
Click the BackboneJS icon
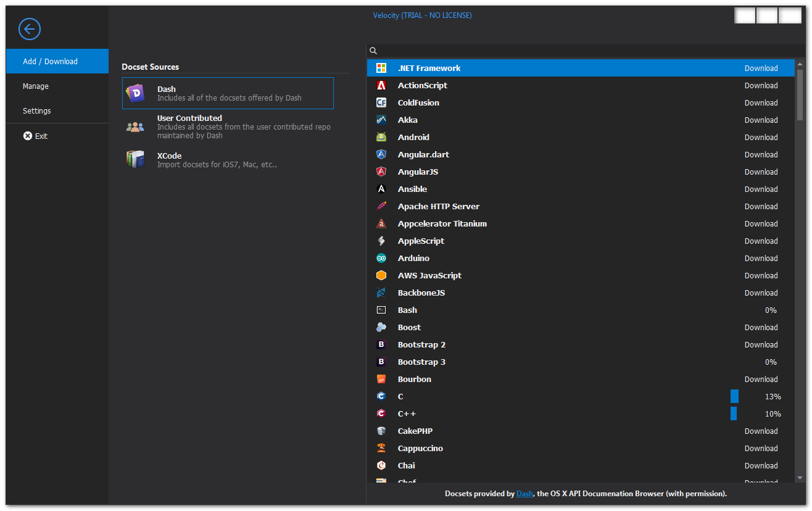pyautogui.click(x=381, y=293)
